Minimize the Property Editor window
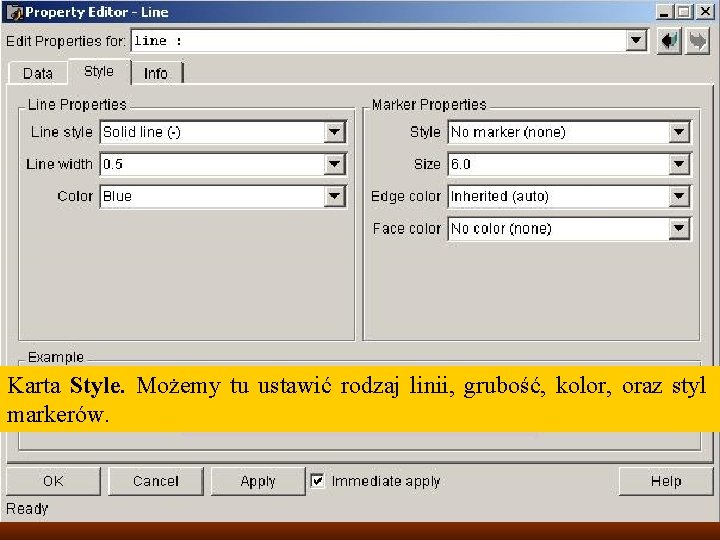 pos(664,12)
